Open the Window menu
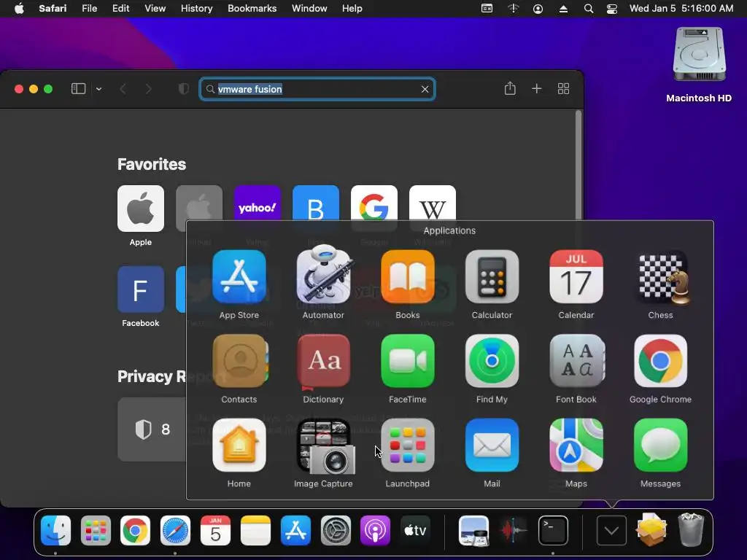Viewport: 747px width, 560px height. tap(309, 9)
